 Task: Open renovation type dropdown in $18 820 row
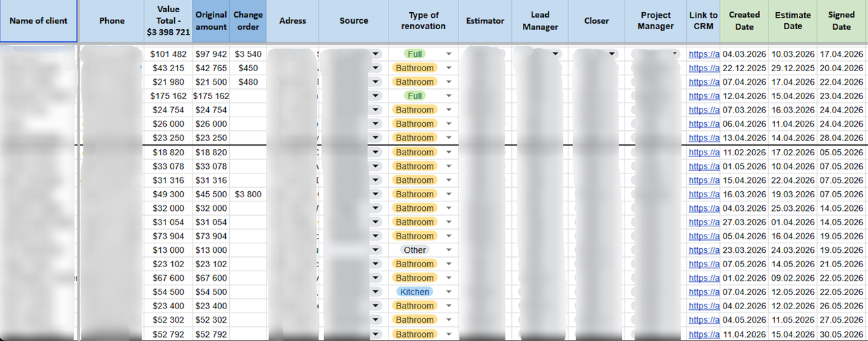pyautogui.click(x=449, y=153)
